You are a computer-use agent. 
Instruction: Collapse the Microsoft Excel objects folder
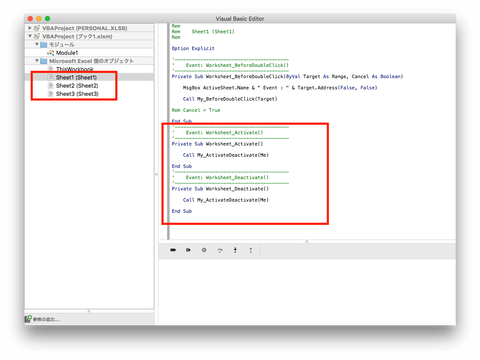(37, 61)
